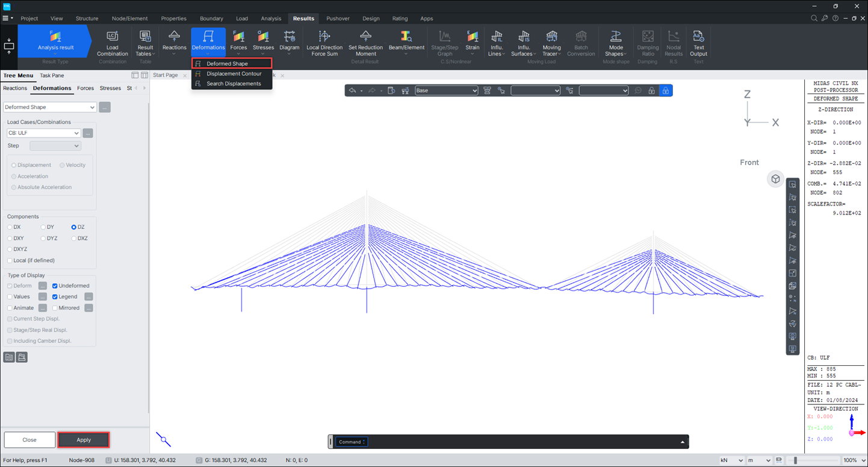Switch to the Task Pane tab
Screen dimensions: 868x467
tap(52, 75)
